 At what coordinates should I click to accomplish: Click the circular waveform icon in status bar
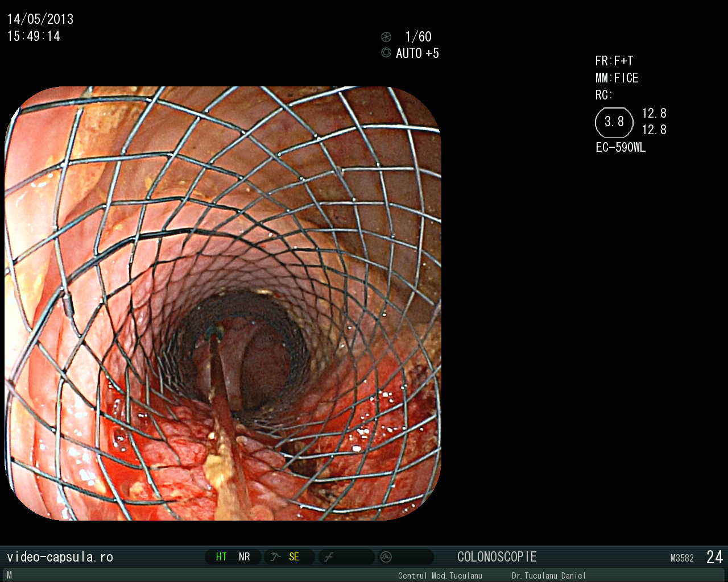click(386, 557)
